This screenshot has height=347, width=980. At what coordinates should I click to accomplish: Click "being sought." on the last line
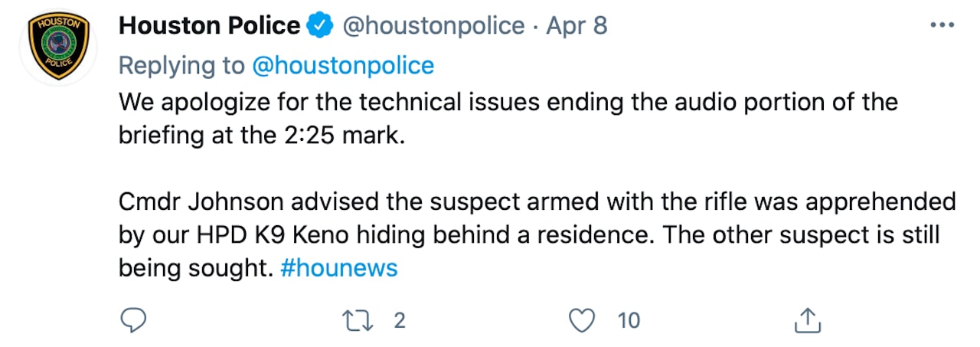[x=194, y=269]
